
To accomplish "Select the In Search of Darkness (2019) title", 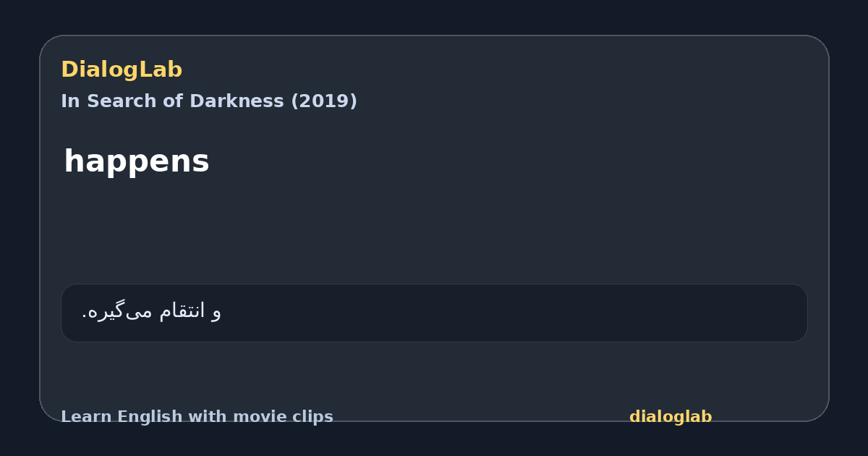I will pyautogui.click(x=209, y=101).
